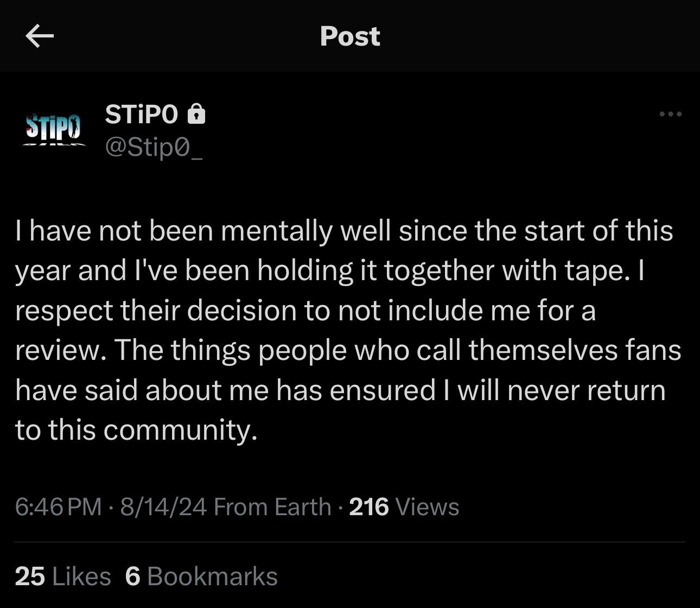Tap the lock icon beside STiPO
The image size is (700, 608).
196,114
